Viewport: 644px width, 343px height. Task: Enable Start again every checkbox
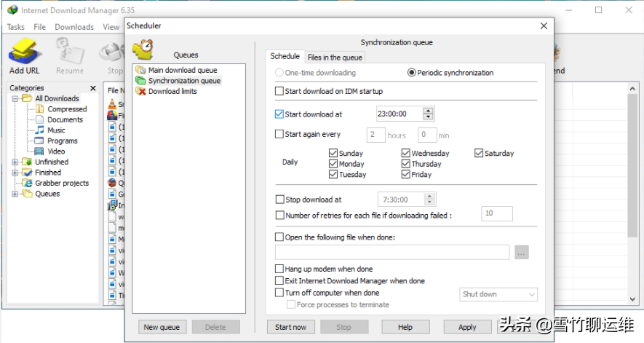click(279, 134)
